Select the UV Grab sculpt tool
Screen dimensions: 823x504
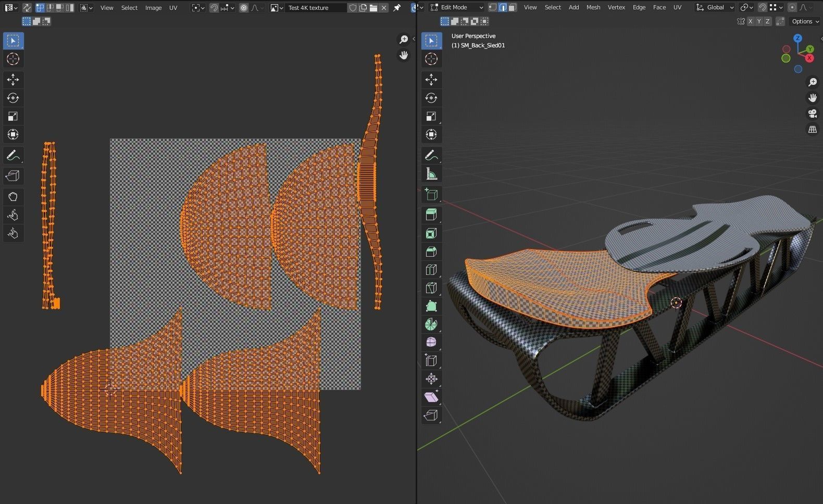click(13, 197)
